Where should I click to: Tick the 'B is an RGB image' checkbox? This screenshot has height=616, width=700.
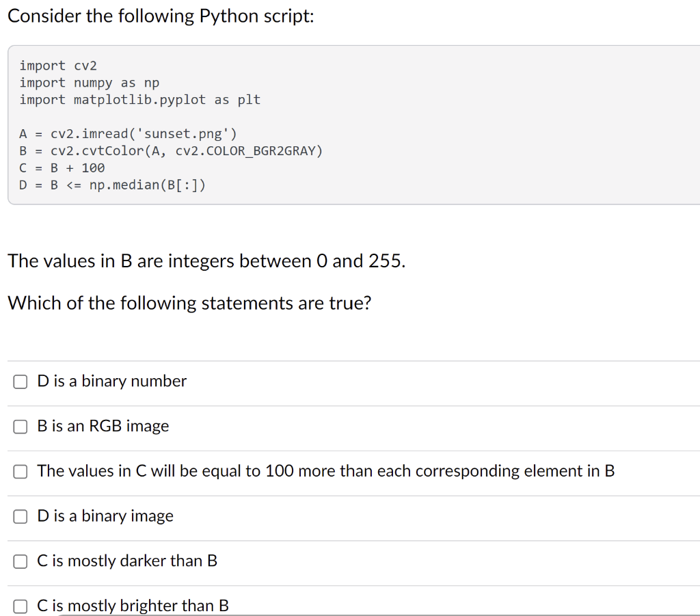pos(20,427)
